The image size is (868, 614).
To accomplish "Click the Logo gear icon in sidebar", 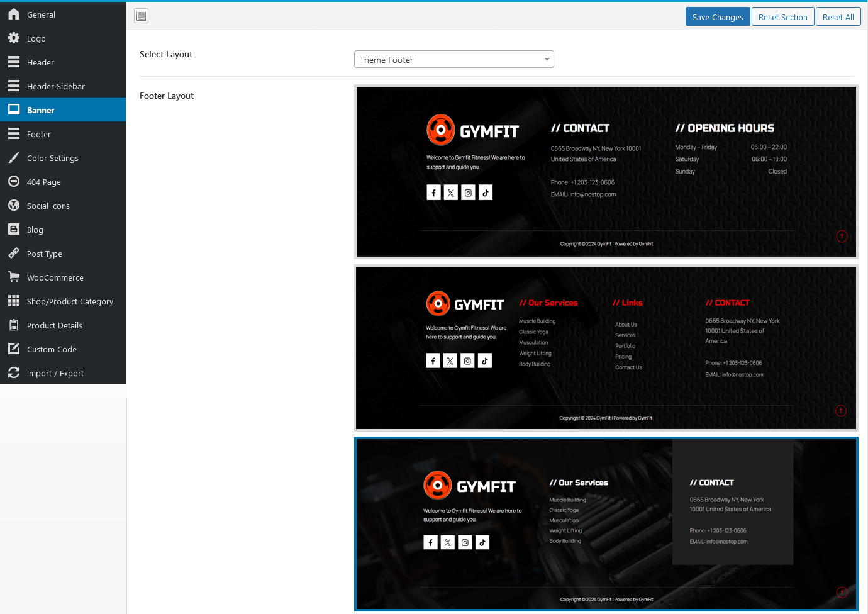I will coord(14,38).
